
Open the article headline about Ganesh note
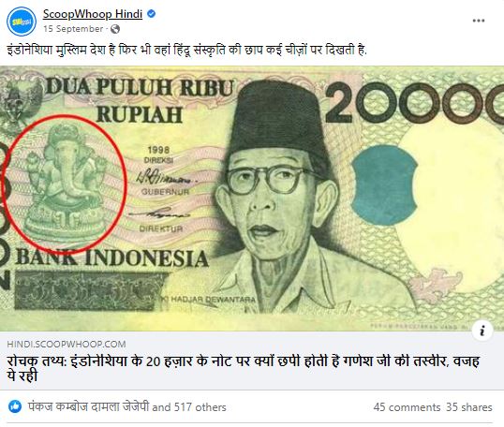[x=244, y=368]
